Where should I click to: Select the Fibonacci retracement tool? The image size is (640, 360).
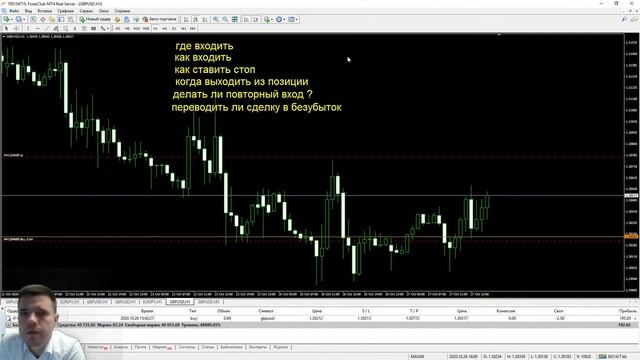click(66, 28)
